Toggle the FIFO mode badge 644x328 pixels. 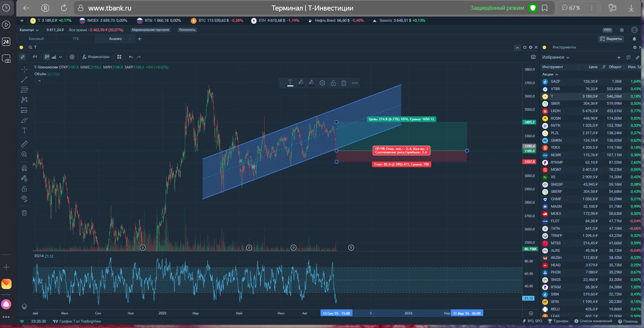pos(607,30)
